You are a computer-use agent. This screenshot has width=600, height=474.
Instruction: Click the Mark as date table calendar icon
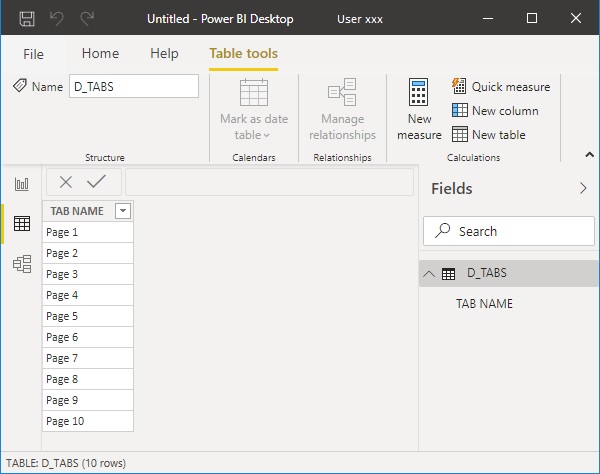254,92
